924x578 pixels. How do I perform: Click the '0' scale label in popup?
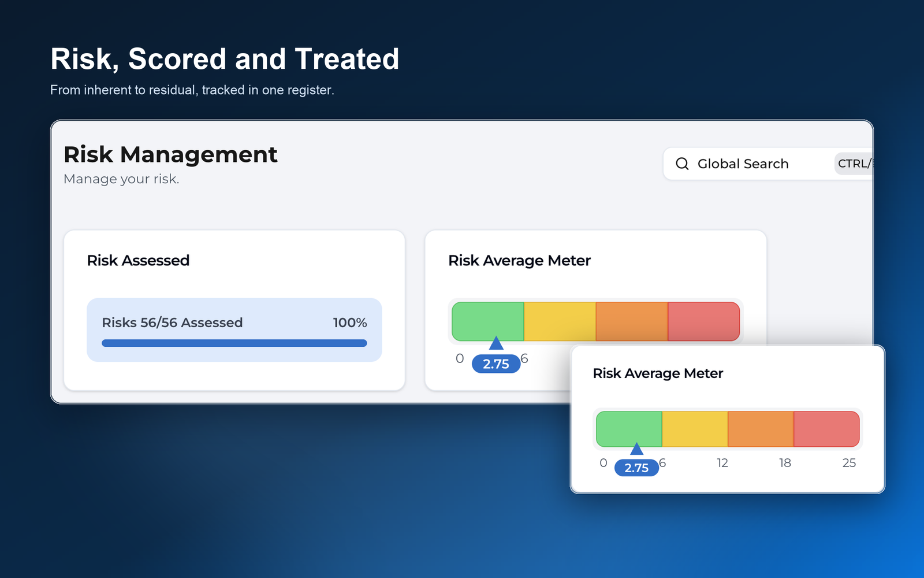click(x=603, y=463)
